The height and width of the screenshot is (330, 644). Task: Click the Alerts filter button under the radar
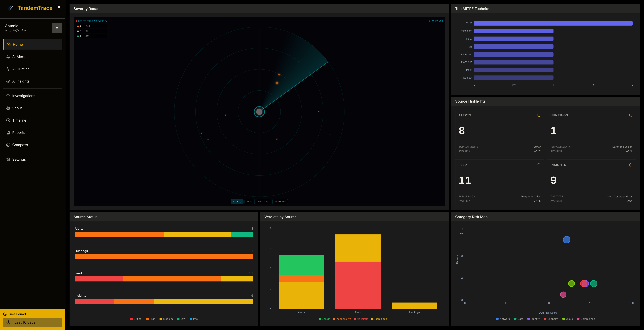(x=237, y=202)
